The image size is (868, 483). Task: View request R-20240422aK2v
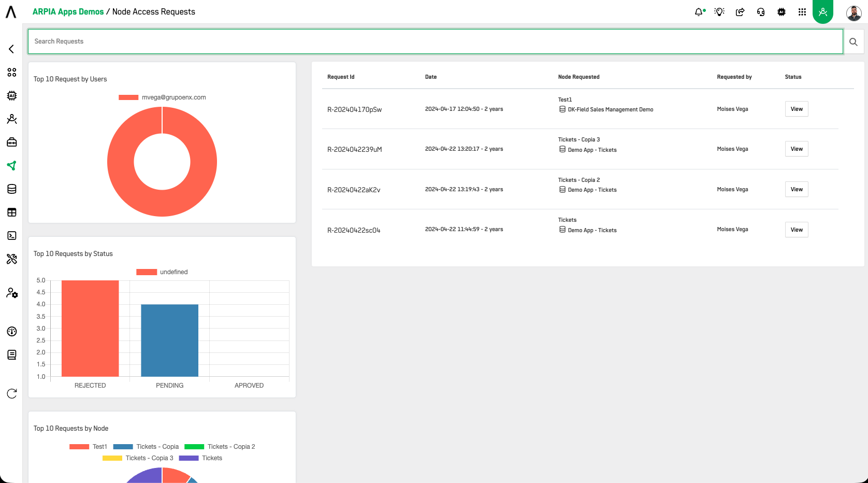797,189
